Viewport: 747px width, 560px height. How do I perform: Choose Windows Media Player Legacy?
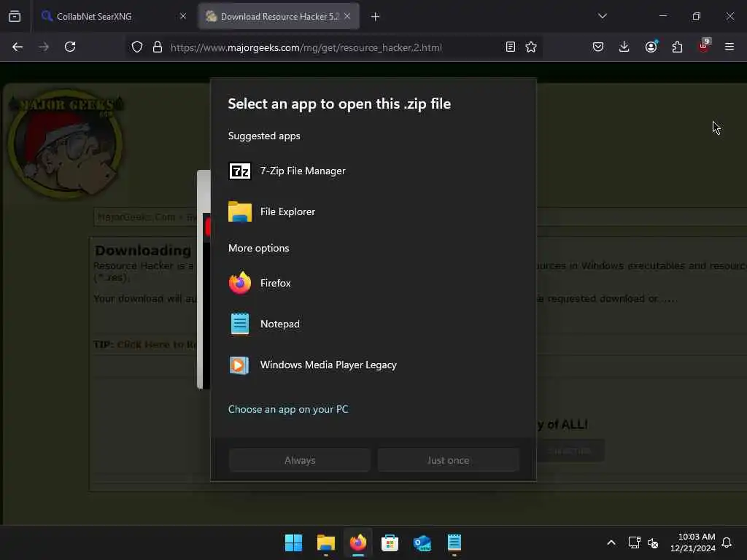click(373, 365)
